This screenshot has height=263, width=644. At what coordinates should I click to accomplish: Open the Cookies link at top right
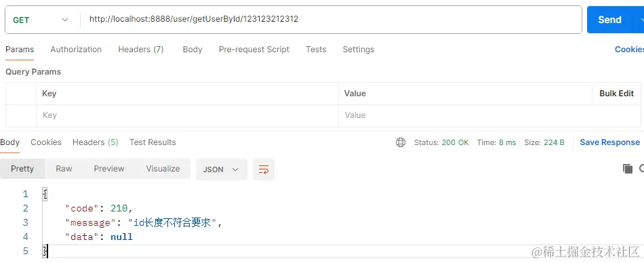pos(629,49)
